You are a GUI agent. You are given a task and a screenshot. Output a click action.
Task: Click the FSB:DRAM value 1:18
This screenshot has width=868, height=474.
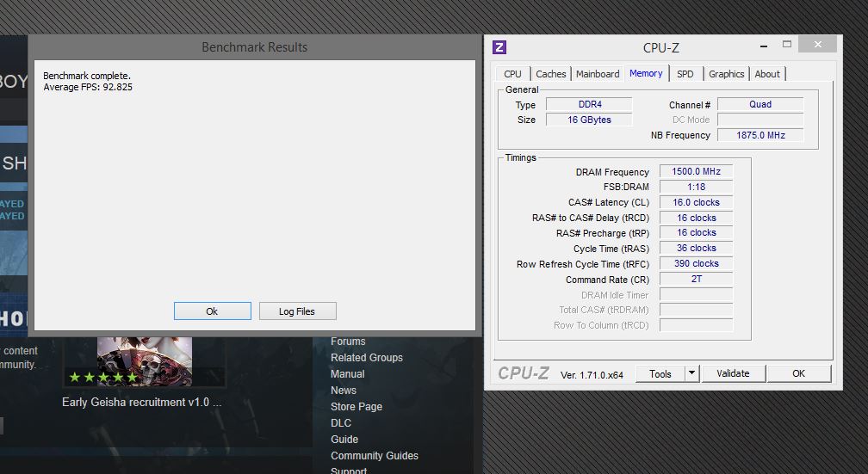click(x=696, y=187)
